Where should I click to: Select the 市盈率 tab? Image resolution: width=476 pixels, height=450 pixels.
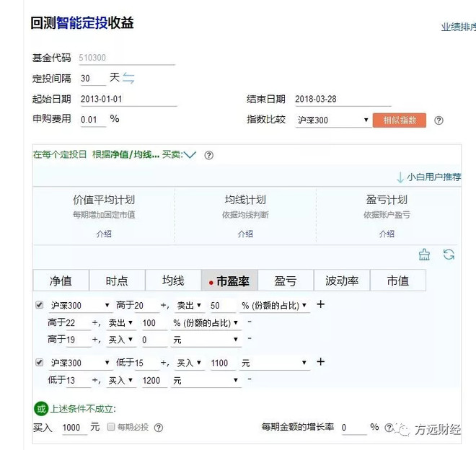point(229,281)
